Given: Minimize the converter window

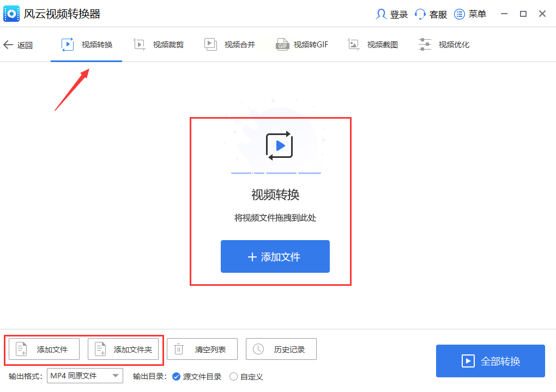Looking at the screenshot, I should (504, 14).
